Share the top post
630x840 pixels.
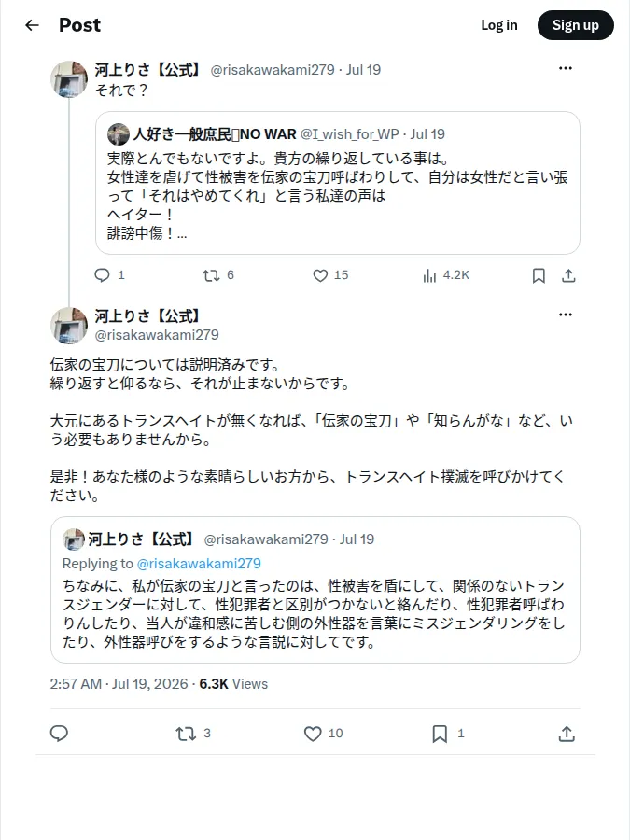click(568, 275)
